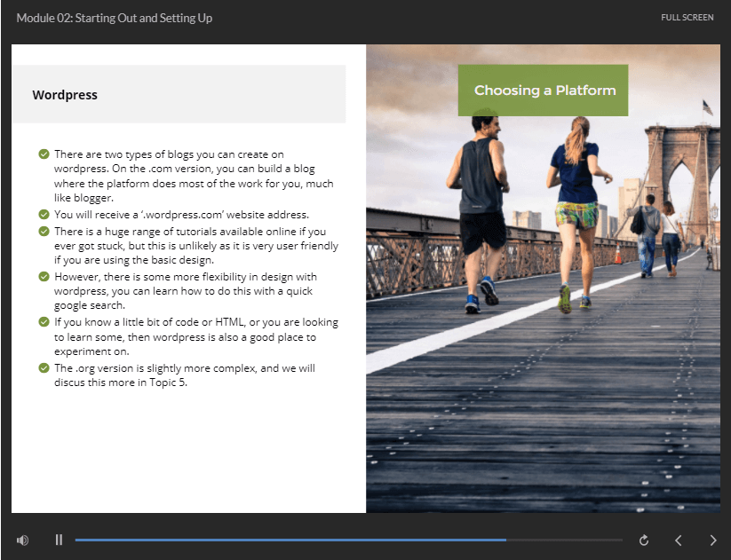Image resolution: width=731 pixels, height=560 pixels.
Task: Click bullet about the .org version
Action: 184,375
